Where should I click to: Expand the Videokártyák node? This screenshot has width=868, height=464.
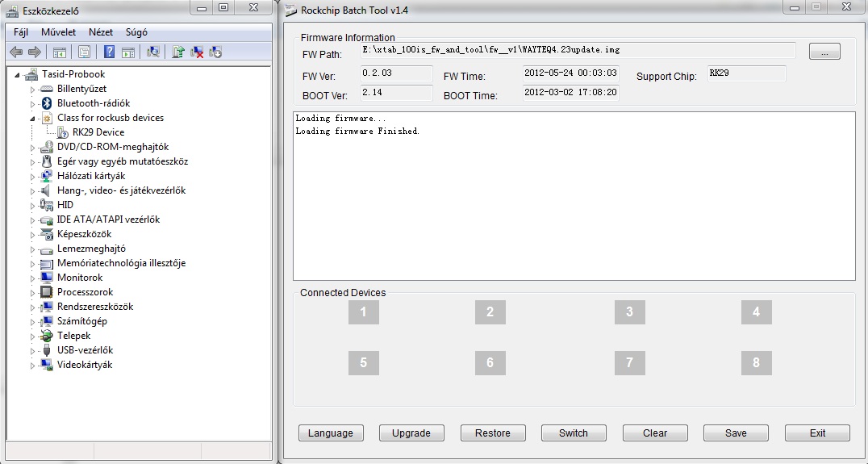click(32, 366)
